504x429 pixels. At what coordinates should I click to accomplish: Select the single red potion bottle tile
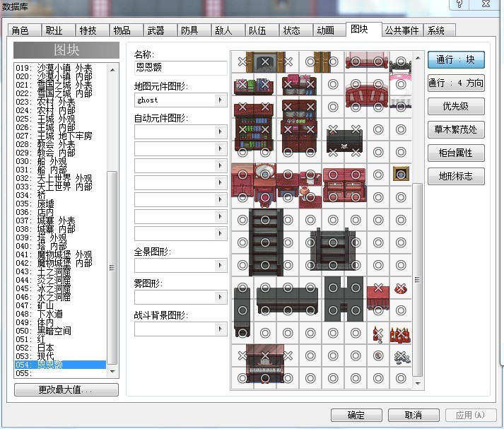click(x=378, y=333)
